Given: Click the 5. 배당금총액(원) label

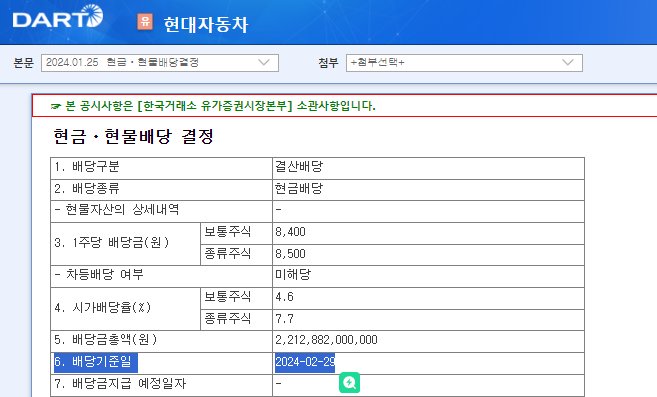Looking at the screenshot, I should pos(106,340).
